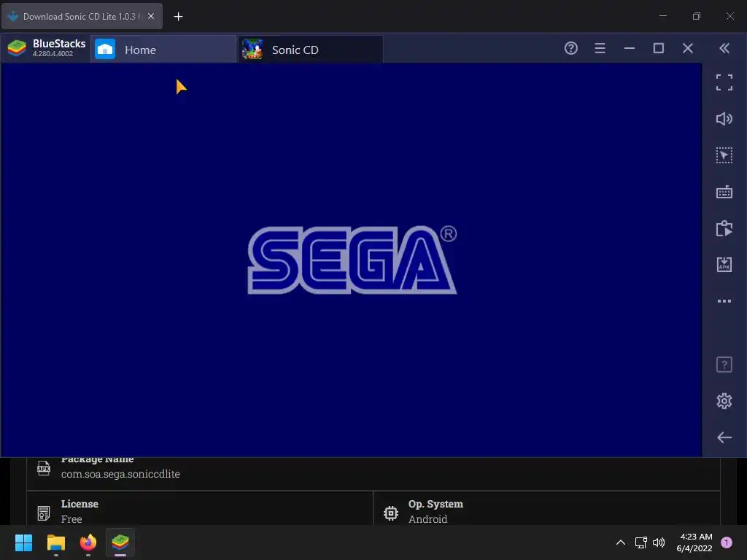Click the Home tab house icon
The width and height of the screenshot is (747, 560).
point(105,50)
